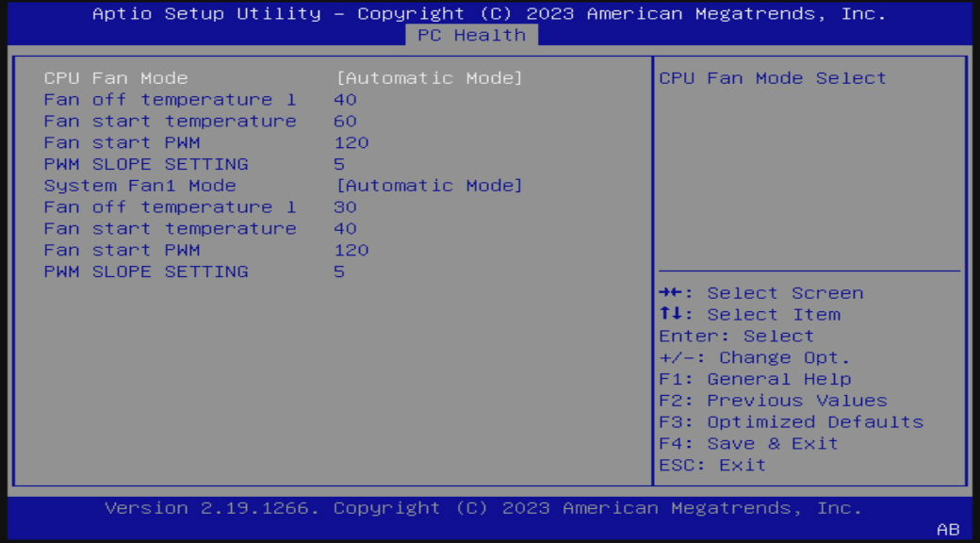Click F4: Save & Exit hint
Image resolution: width=980 pixels, height=543 pixels.
(748, 443)
